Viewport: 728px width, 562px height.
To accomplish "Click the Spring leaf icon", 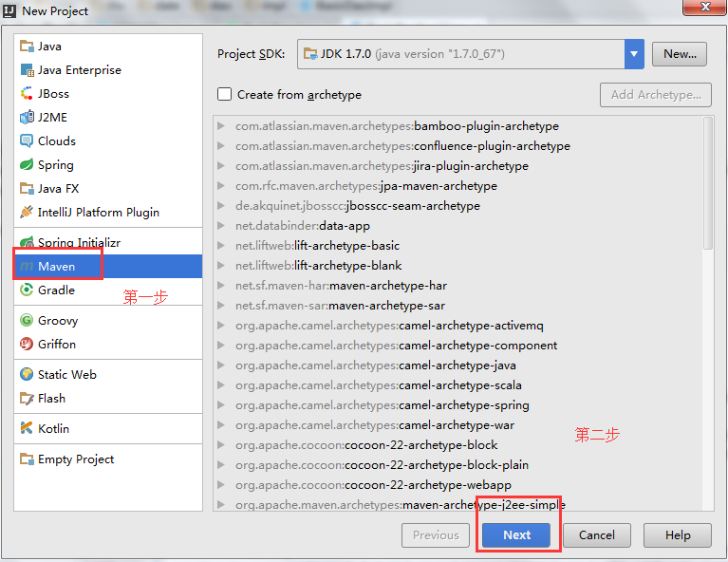I will [x=27, y=164].
